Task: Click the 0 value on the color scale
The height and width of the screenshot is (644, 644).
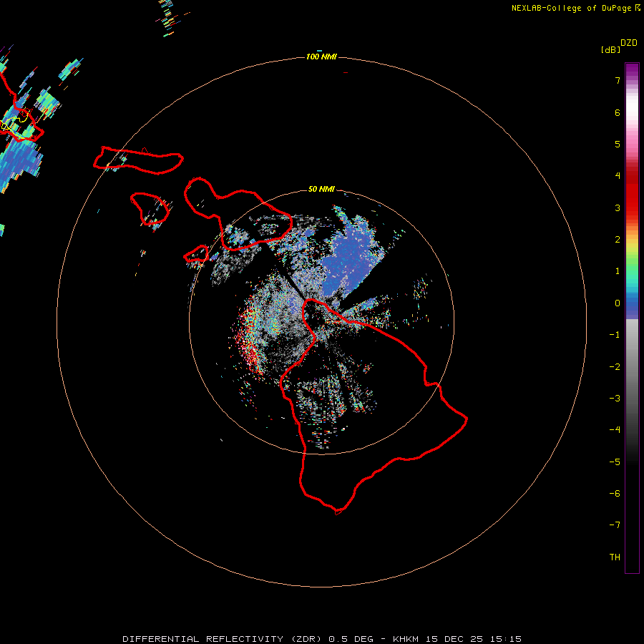Action: click(618, 303)
